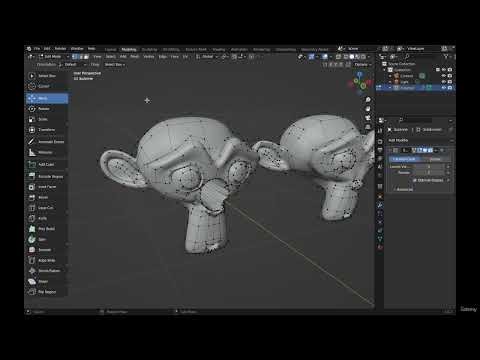Choose the Scale tool
This screenshot has width=480, height=360.
[47, 119]
